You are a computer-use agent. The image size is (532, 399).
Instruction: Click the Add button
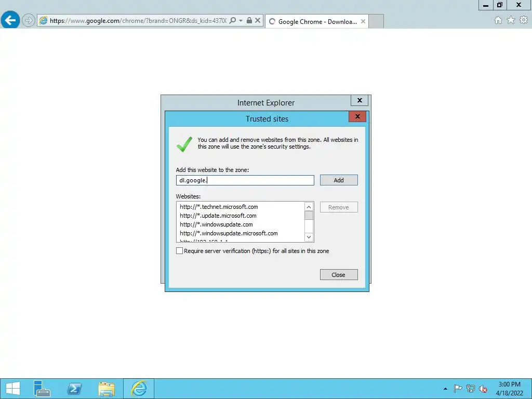pos(339,180)
